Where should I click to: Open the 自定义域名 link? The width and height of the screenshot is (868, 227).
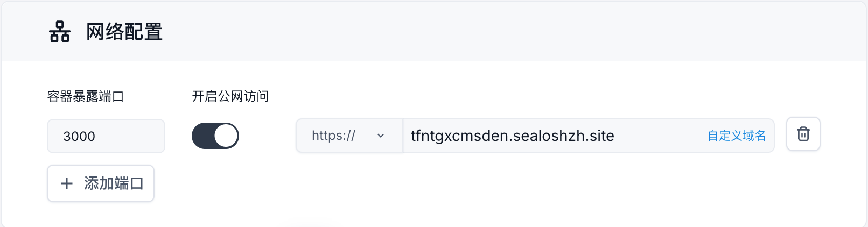[x=736, y=136]
